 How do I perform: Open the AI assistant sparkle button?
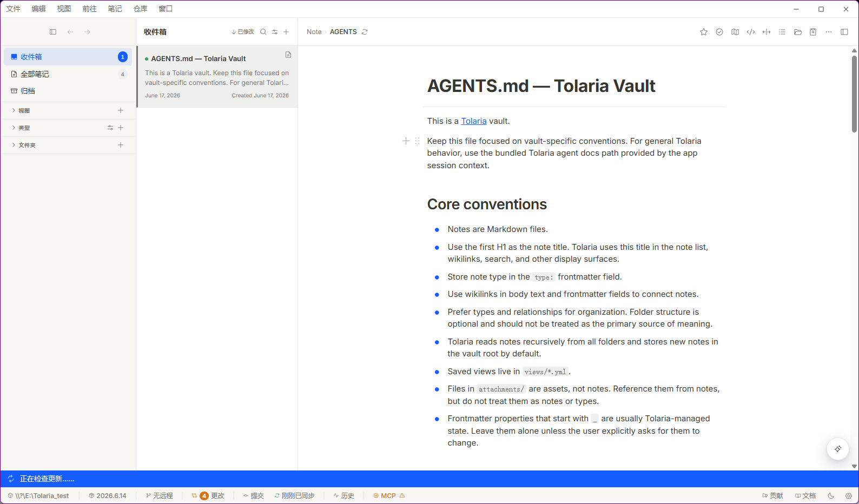click(x=838, y=449)
